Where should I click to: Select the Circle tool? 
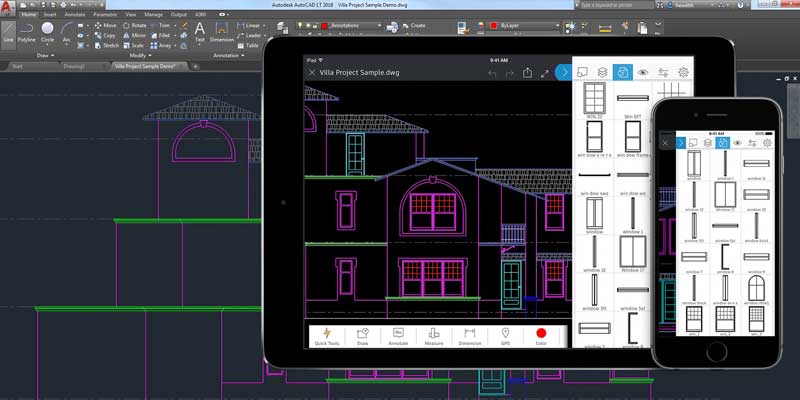(x=47, y=32)
